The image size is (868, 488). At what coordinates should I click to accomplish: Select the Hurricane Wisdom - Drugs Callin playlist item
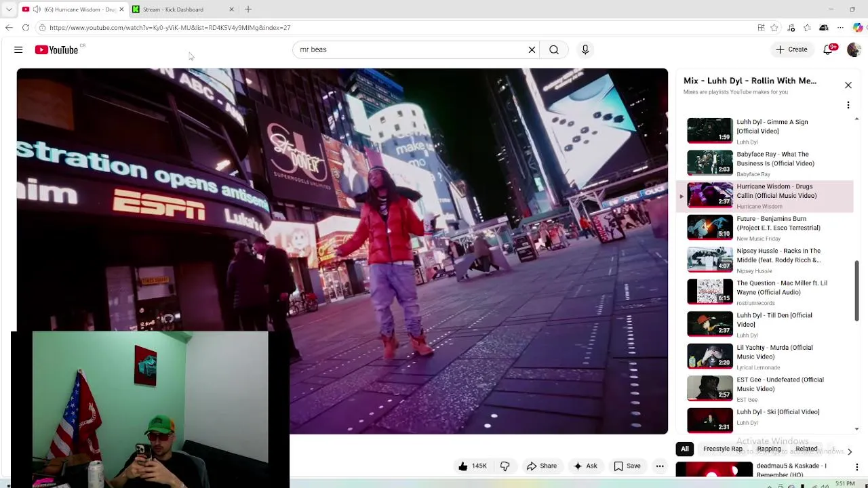[x=765, y=196]
